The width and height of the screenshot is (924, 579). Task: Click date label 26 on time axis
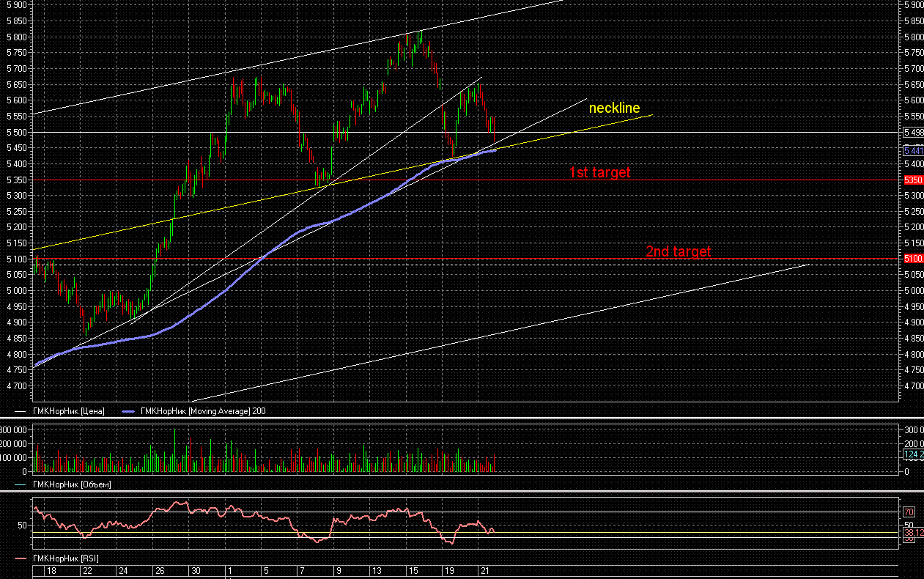point(159,570)
